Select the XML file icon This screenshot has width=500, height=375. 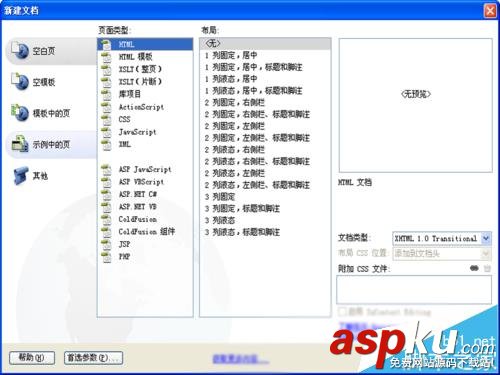(106, 144)
